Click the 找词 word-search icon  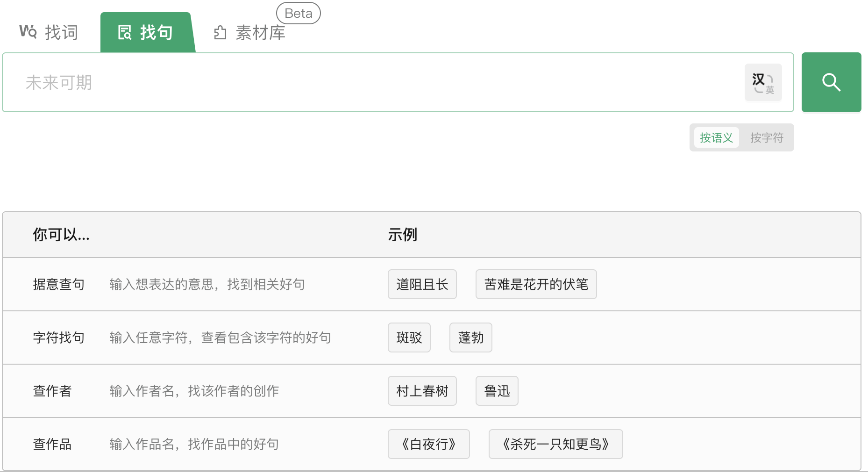tap(29, 32)
